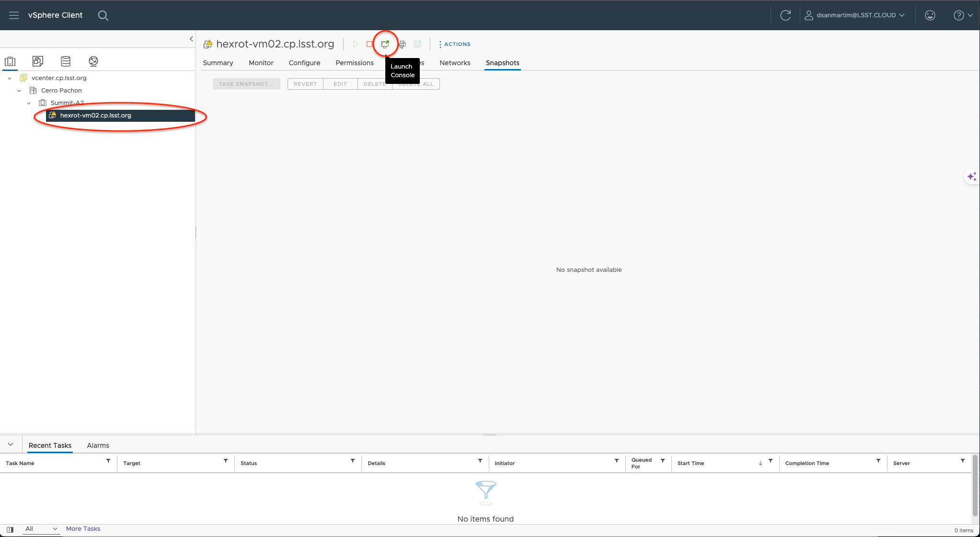The height and width of the screenshot is (537, 980).
Task: Filter the Status column
Action: [353, 461]
